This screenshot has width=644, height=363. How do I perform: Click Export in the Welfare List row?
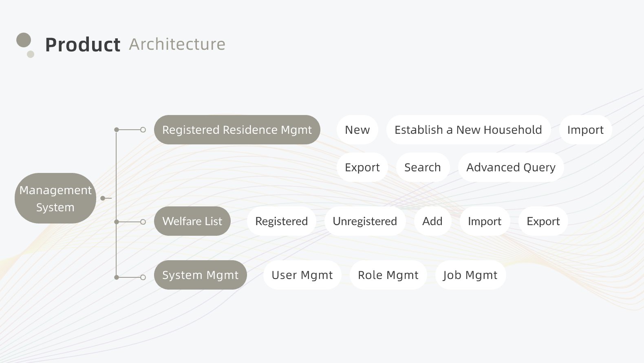[543, 221]
